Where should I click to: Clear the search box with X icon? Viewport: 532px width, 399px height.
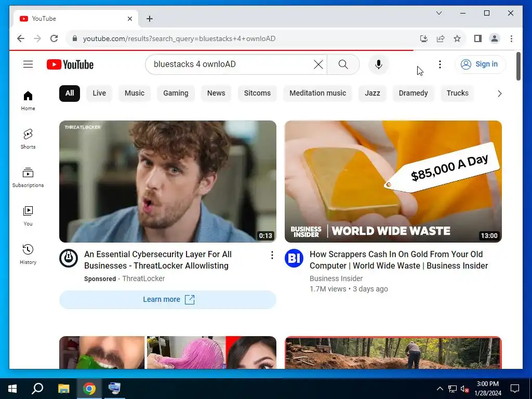[318, 64]
